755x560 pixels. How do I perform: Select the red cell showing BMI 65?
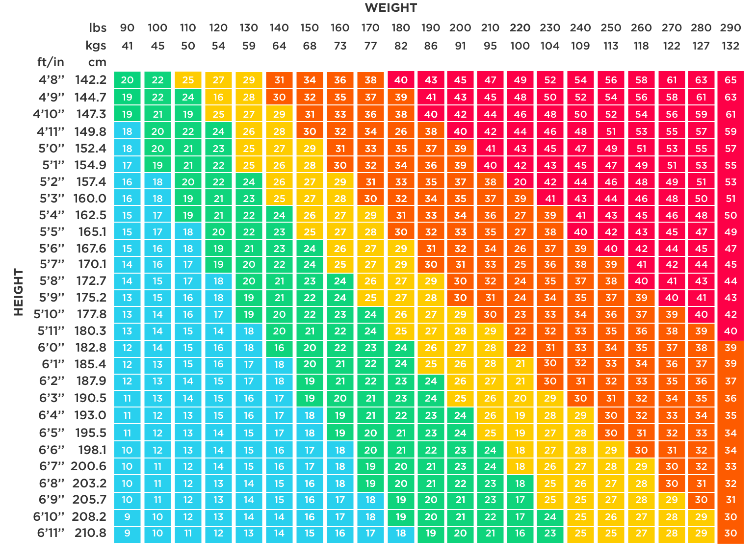pyautogui.click(x=730, y=80)
